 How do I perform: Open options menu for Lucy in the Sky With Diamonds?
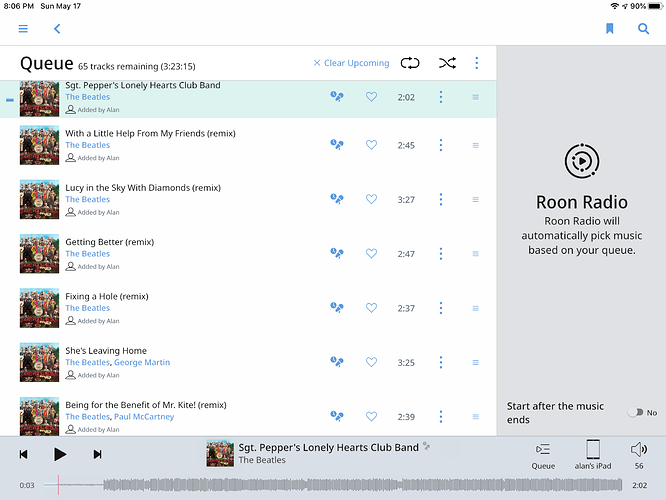click(441, 199)
